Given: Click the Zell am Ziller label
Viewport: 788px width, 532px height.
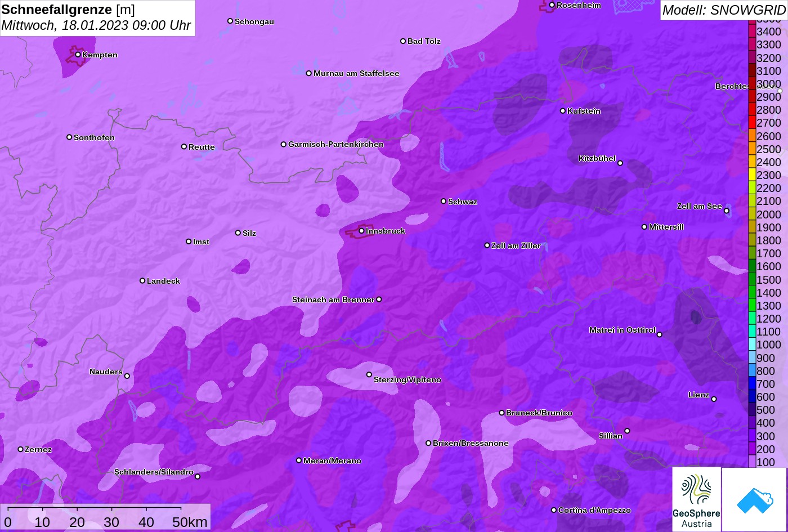Looking at the screenshot, I should (x=516, y=245).
